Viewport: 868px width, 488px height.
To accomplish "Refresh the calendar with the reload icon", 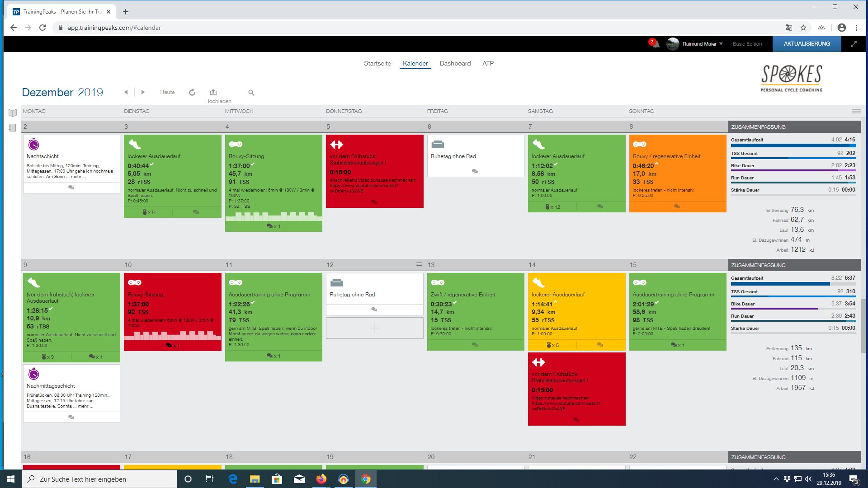I will pos(192,92).
